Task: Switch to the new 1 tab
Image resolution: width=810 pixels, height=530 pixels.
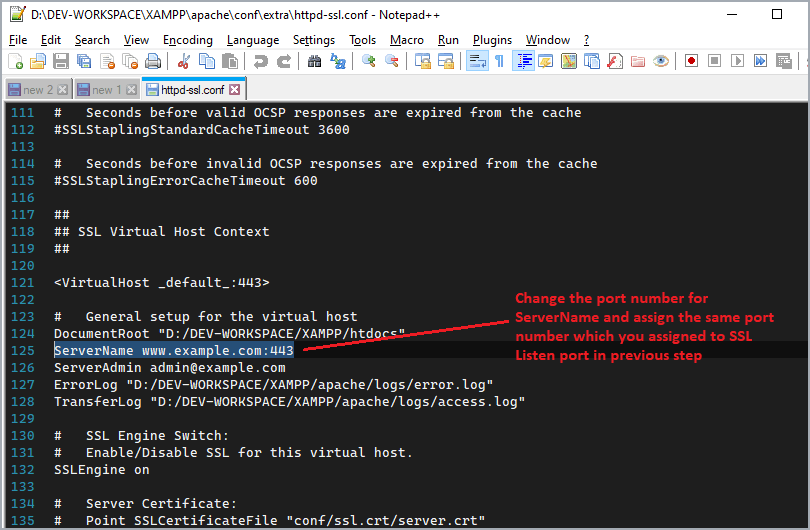Action: 101,90
